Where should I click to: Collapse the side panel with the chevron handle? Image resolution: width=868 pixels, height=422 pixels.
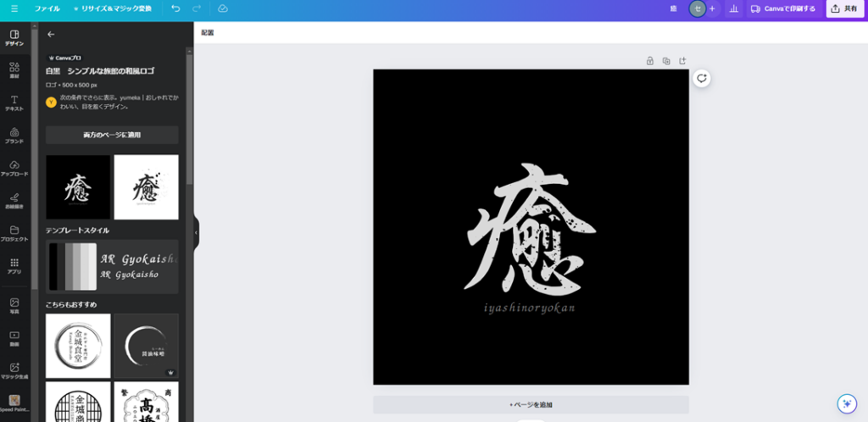point(196,231)
